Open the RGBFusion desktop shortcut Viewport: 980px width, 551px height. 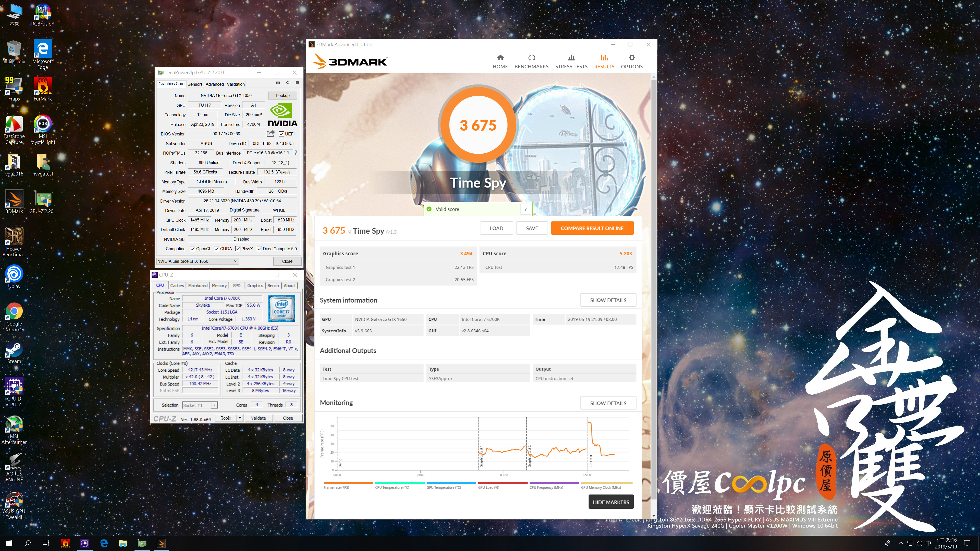(x=43, y=15)
